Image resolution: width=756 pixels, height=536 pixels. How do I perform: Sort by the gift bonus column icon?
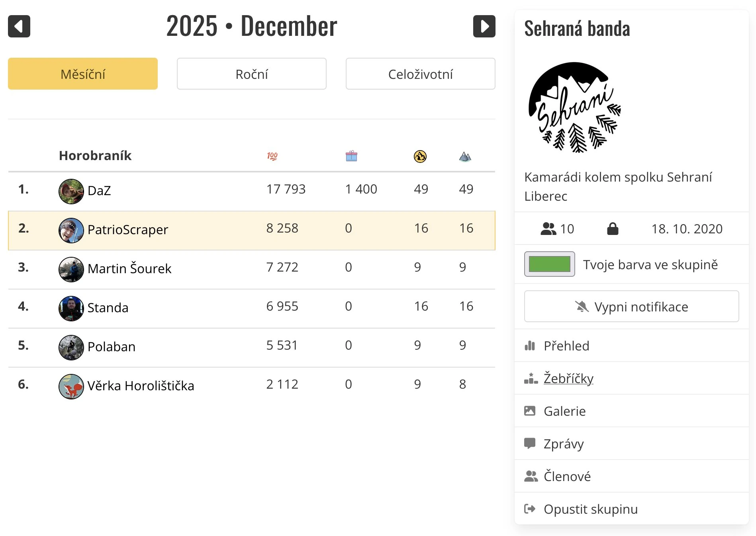[351, 156]
